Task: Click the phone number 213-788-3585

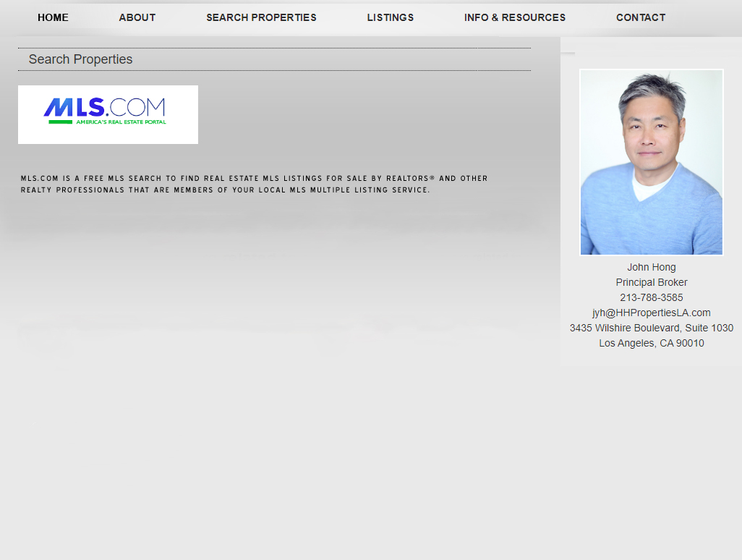Action: [x=651, y=297]
